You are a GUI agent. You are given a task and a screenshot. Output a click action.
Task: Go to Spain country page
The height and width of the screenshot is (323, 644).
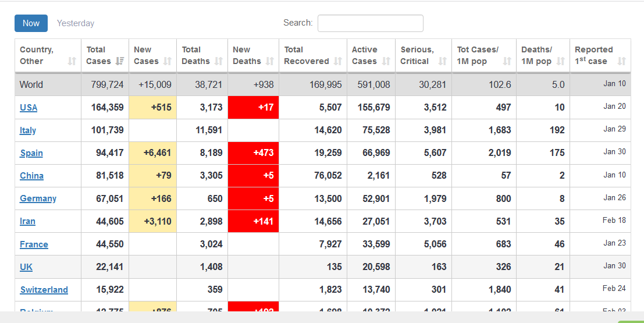[31, 153]
